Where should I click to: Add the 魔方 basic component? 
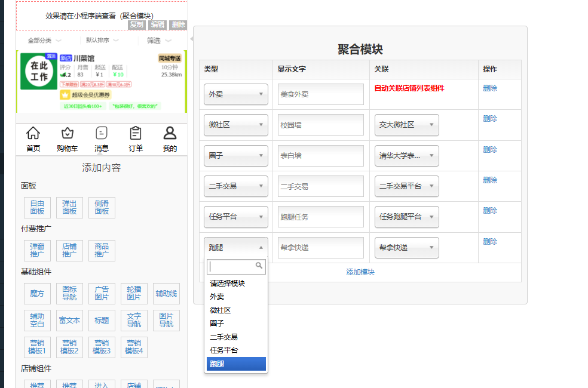37,294
